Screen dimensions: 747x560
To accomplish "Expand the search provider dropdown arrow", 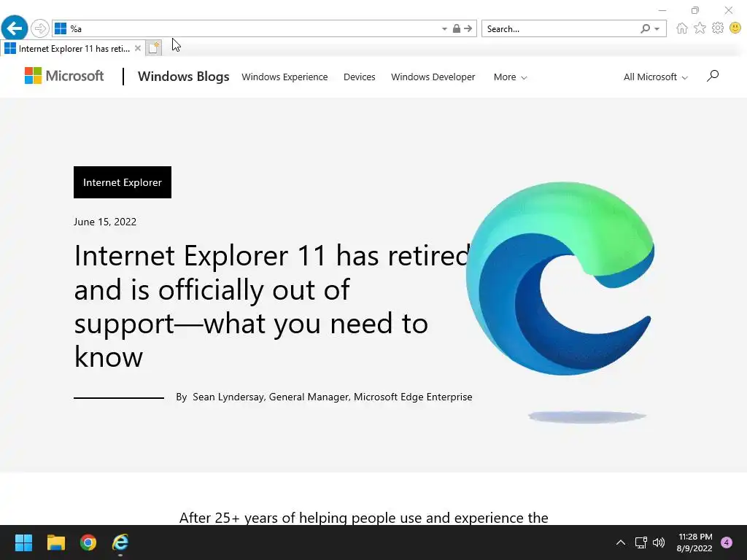I will click(657, 29).
